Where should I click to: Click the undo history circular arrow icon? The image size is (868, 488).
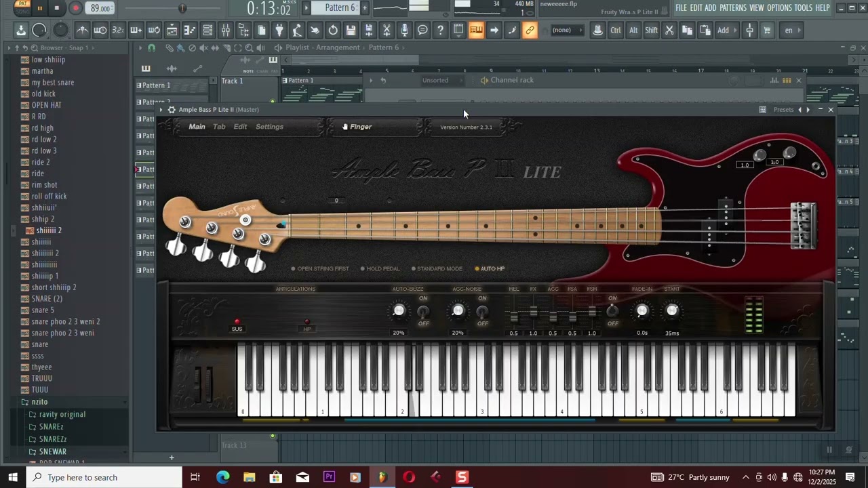coord(333,30)
